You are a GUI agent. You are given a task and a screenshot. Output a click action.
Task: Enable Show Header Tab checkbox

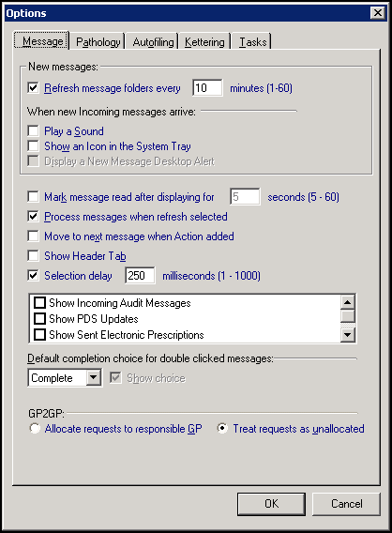(33, 255)
